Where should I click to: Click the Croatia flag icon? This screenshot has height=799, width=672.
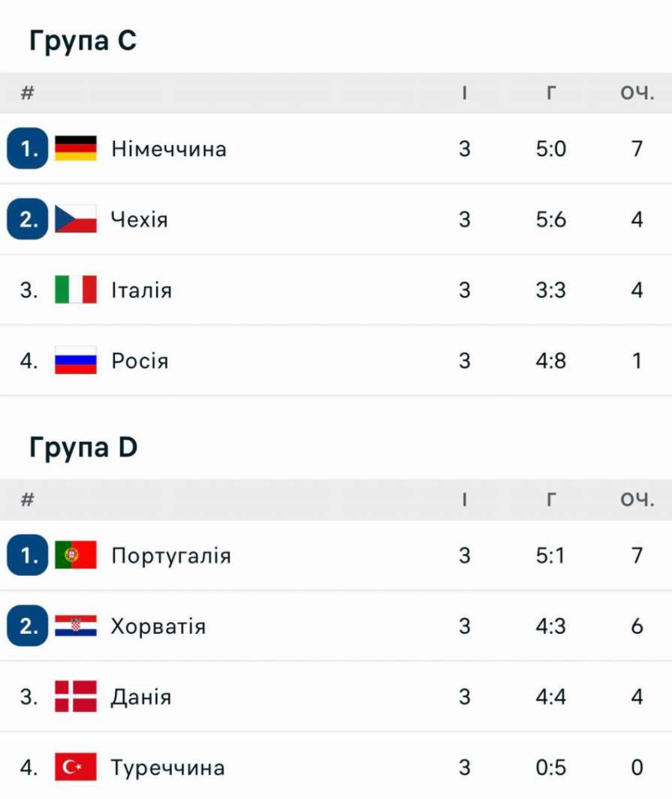[75, 626]
